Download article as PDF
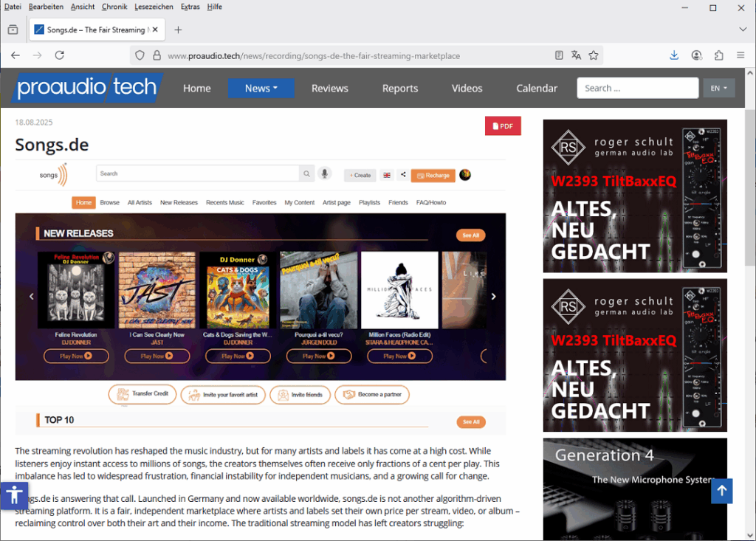This screenshot has width=756, height=541. tap(503, 126)
